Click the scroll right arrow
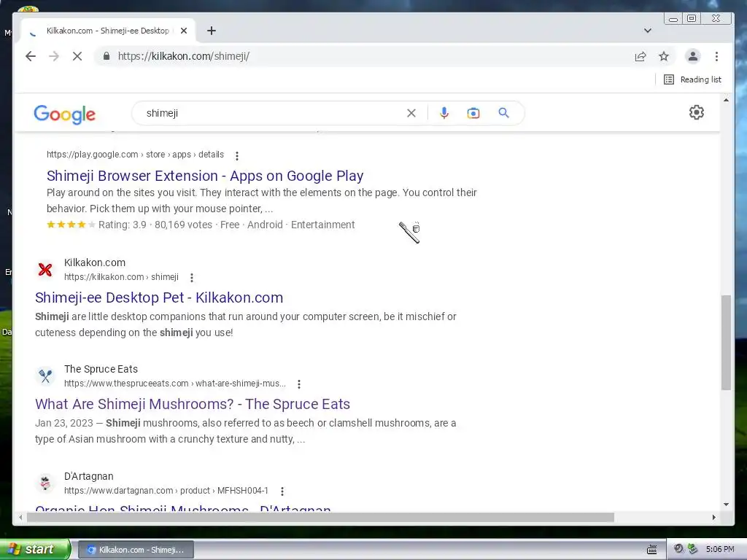The height and width of the screenshot is (560, 747). coord(713,517)
